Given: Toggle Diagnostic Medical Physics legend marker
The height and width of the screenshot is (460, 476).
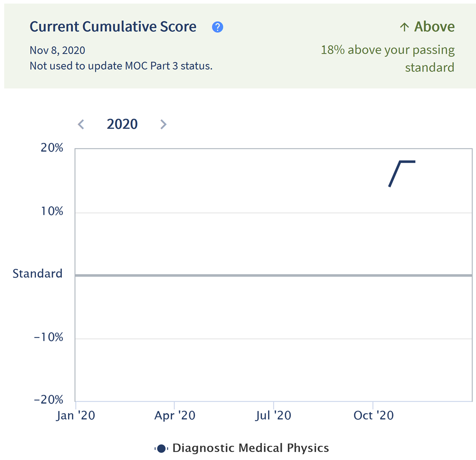Looking at the screenshot, I should (x=161, y=449).
